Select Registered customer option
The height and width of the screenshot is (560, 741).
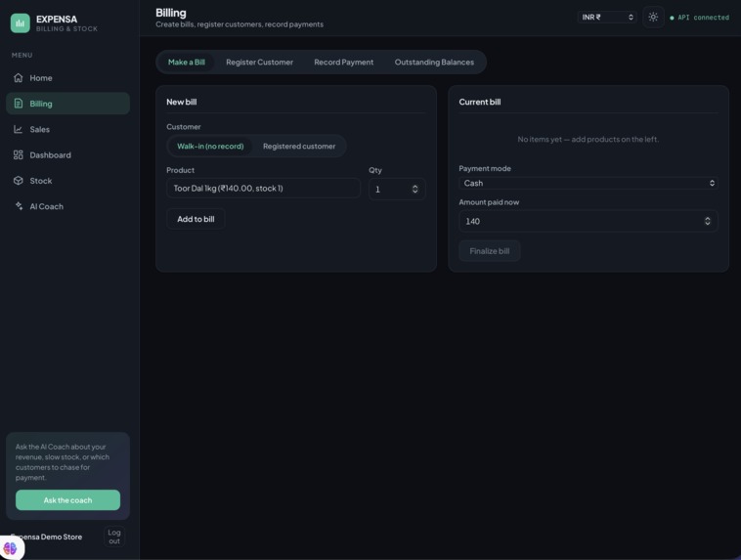pyautogui.click(x=299, y=146)
